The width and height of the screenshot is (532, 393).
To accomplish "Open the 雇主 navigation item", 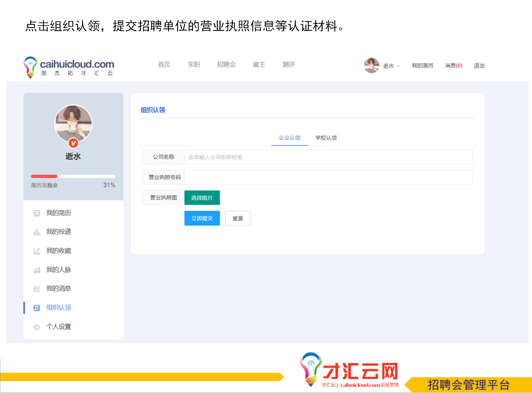I will click(259, 64).
